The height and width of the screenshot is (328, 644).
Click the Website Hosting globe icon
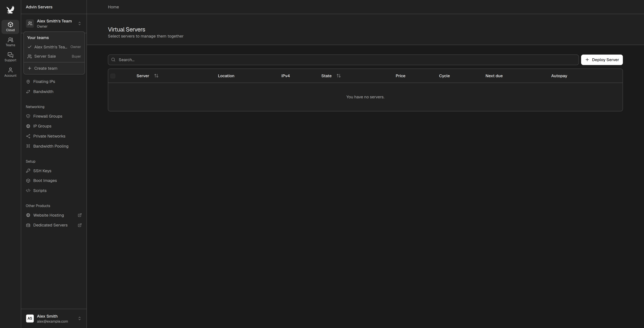pos(28,215)
